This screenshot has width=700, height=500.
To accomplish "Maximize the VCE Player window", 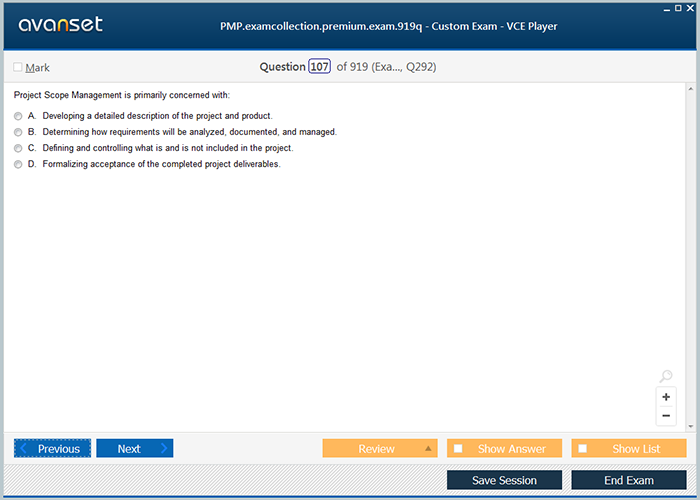I will tap(678, 8).
